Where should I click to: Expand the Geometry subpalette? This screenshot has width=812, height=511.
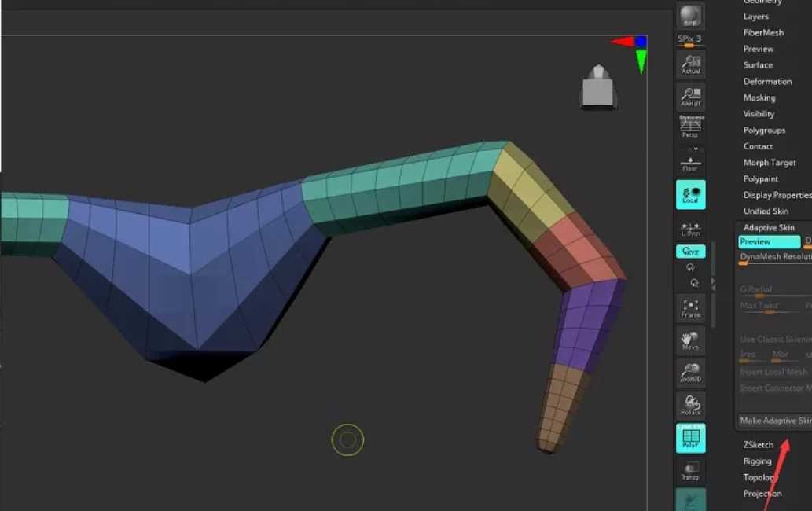(762, 2)
